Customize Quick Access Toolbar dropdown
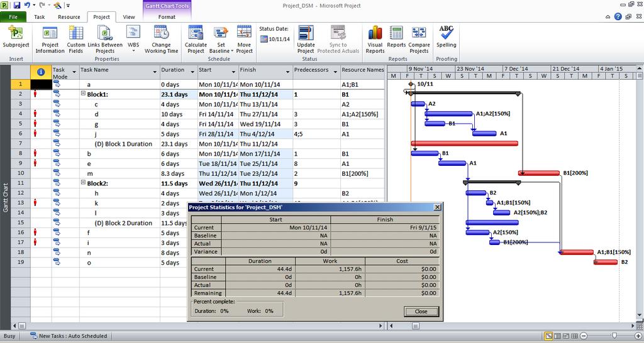The width and height of the screenshot is (644, 343). click(x=68, y=6)
